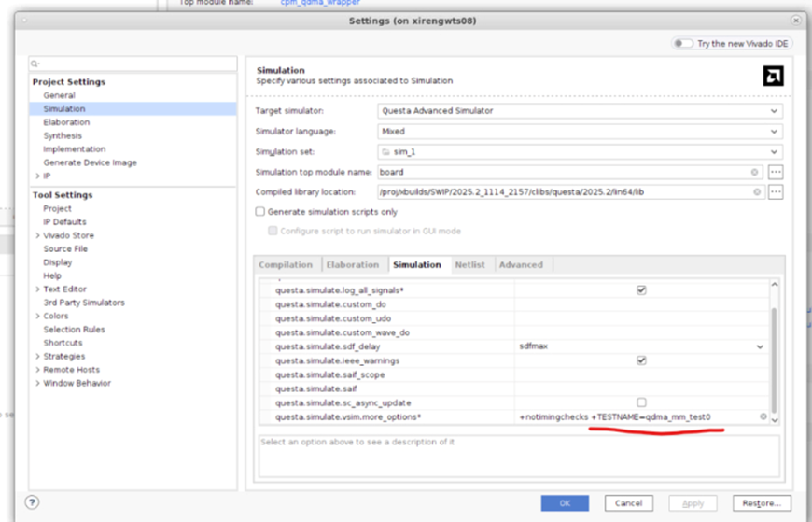Image resolution: width=812 pixels, height=522 pixels.
Task: Toggle Configure script to run simulator in GUI mode
Action: (x=273, y=231)
